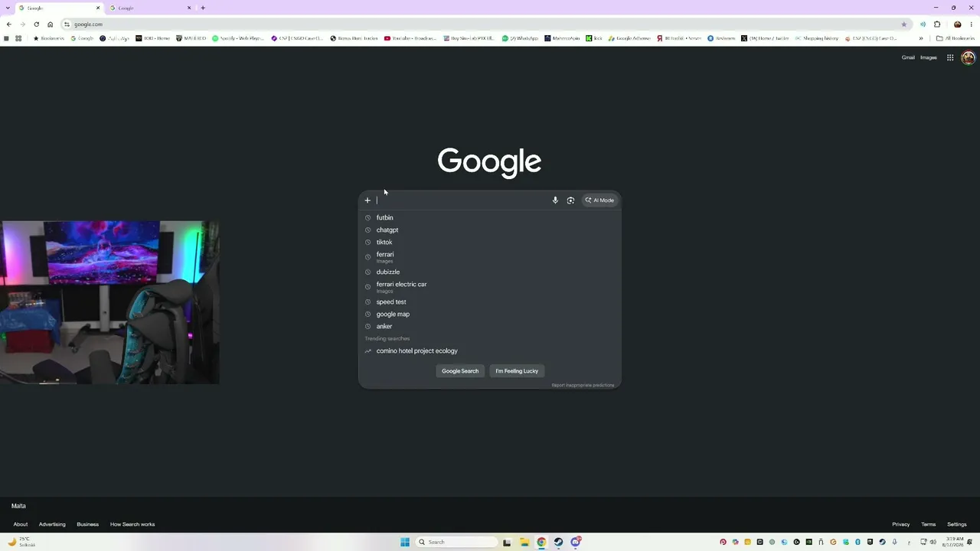Open the Privacy footer link

point(901,524)
